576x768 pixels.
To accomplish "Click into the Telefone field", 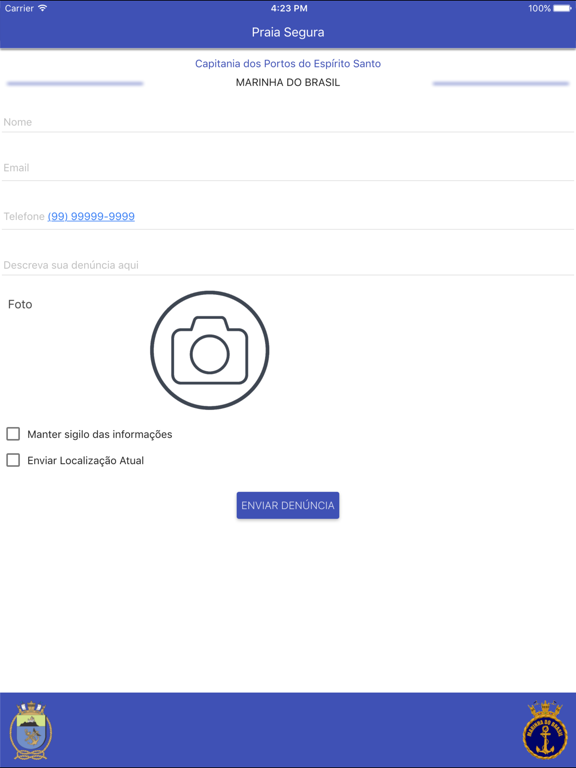I will [x=288, y=216].
